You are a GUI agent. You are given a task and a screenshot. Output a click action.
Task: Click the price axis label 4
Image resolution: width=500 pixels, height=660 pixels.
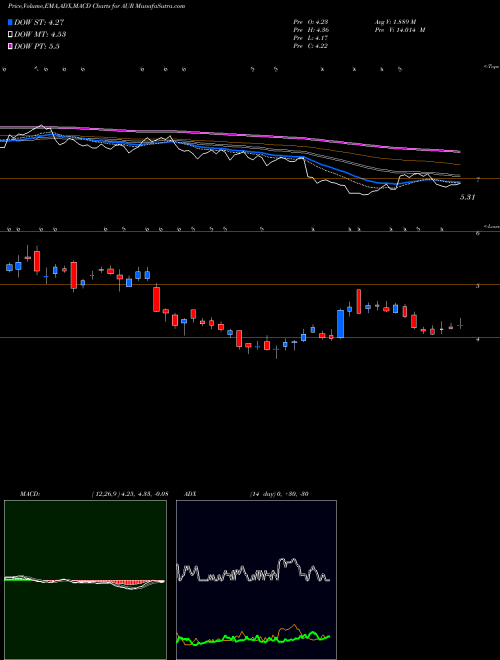coord(477,339)
